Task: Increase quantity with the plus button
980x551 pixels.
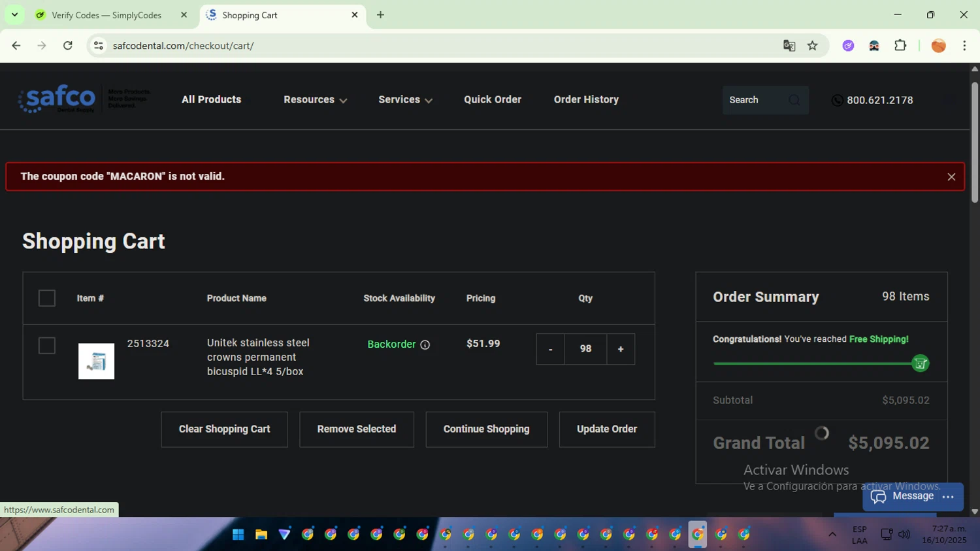Action: pos(621,349)
